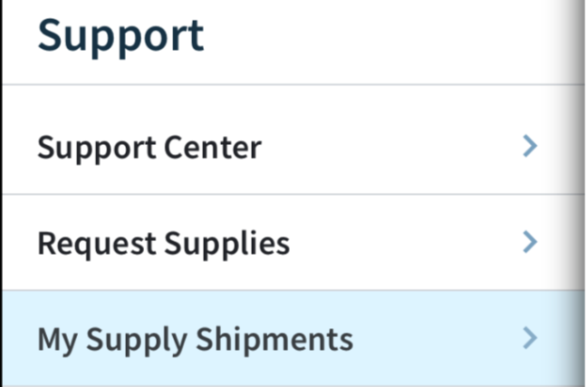
Task: Click the chevron on My Supply Shipments
Action: pyautogui.click(x=531, y=339)
